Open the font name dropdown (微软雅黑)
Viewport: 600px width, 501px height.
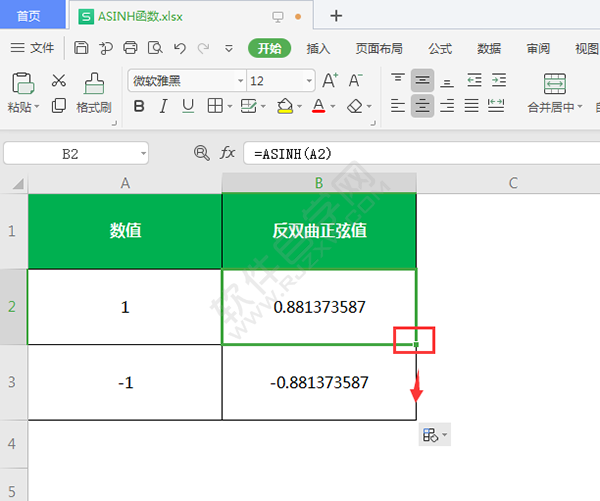point(241,81)
